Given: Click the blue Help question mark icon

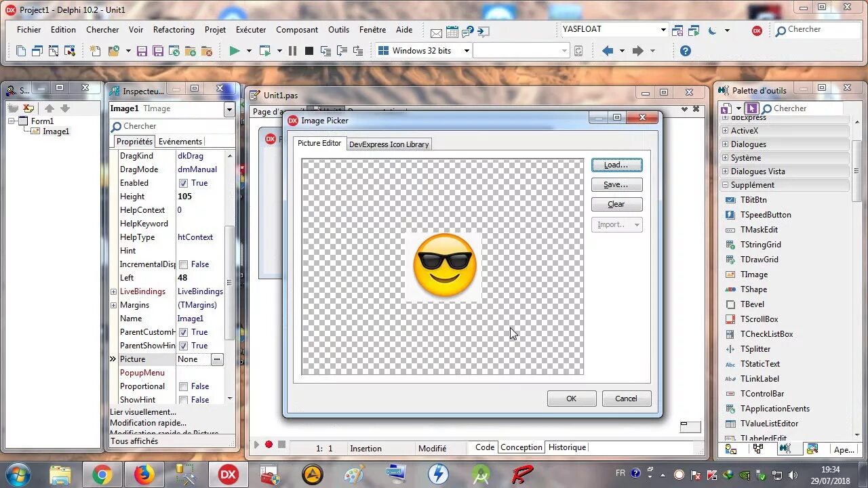Looking at the screenshot, I should (x=686, y=51).
